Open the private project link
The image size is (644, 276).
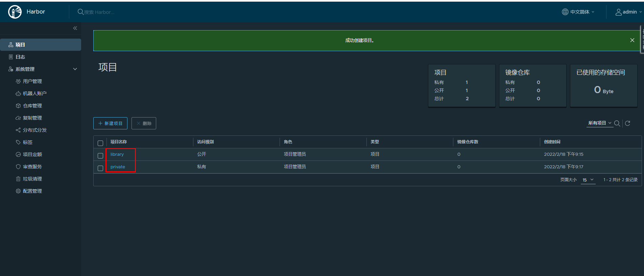click(x=118, y=167)
